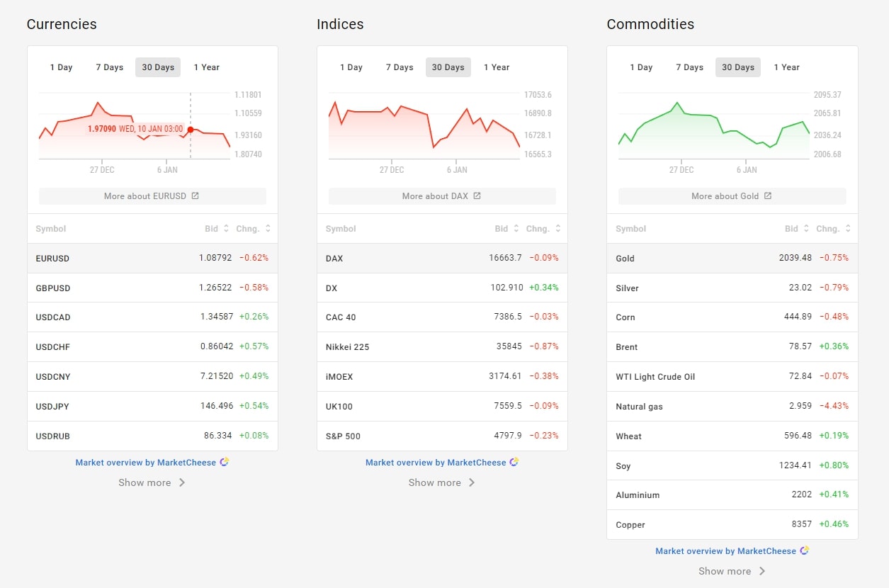
Task: Open More about EURUSD button
Action: pyautogui.click(x=152, y=196)
